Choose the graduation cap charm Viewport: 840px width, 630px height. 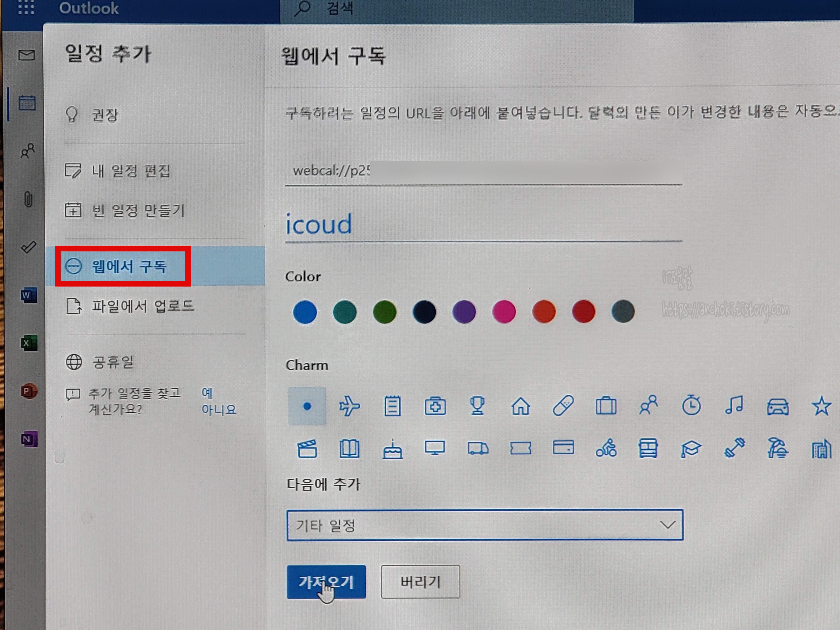tap(691, 449)
